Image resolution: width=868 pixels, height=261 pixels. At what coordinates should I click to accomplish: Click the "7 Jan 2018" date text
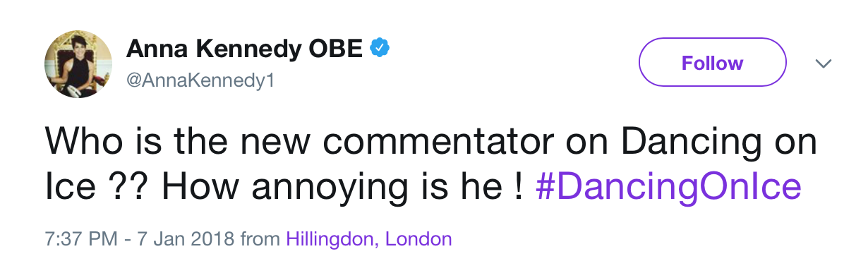tap(184, 239)
